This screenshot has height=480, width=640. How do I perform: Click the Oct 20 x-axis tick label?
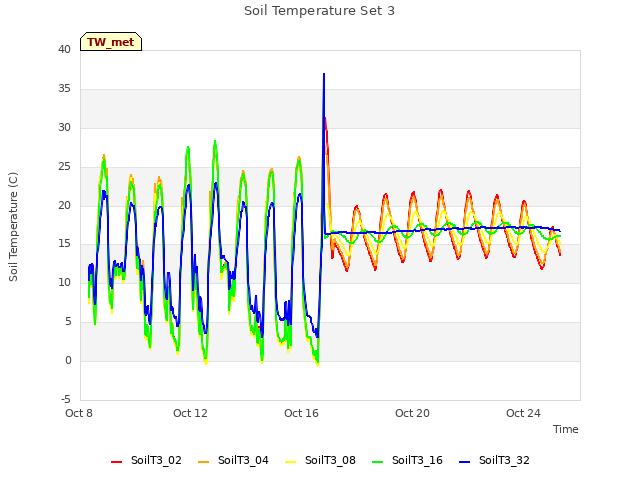pos(412,413)
